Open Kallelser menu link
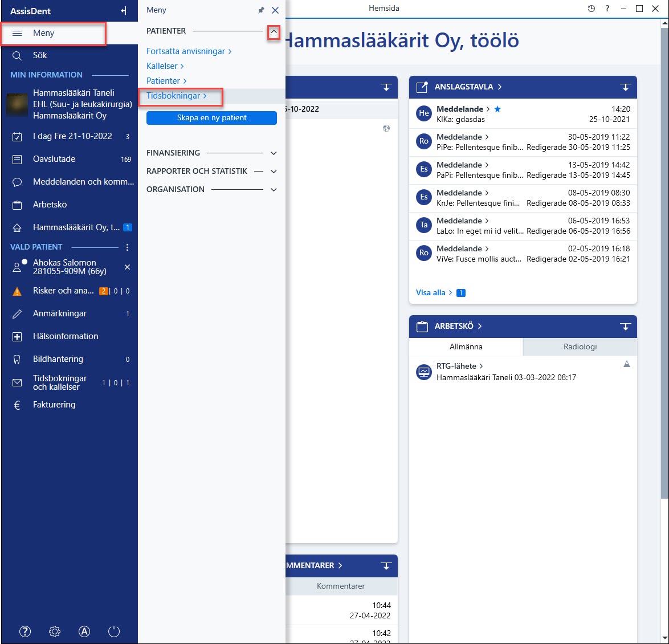The height and width of the screenshot is (644, 669). point(165,66)
